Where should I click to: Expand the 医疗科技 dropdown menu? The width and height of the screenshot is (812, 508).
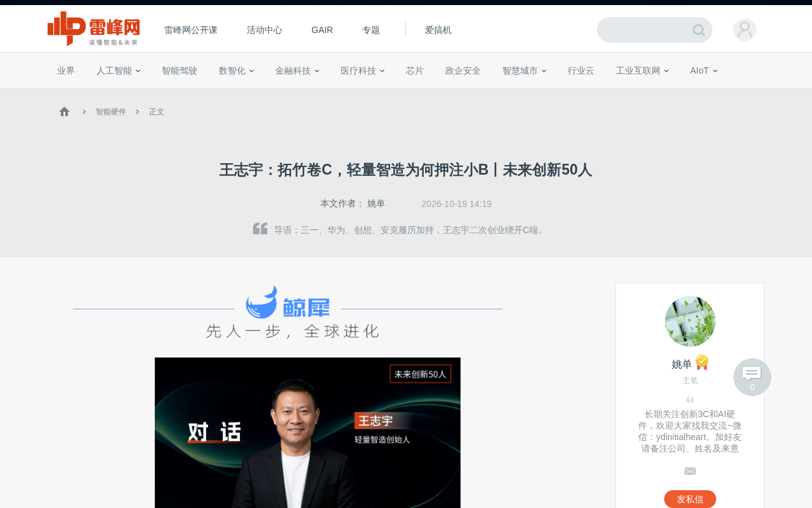[362, 70]
